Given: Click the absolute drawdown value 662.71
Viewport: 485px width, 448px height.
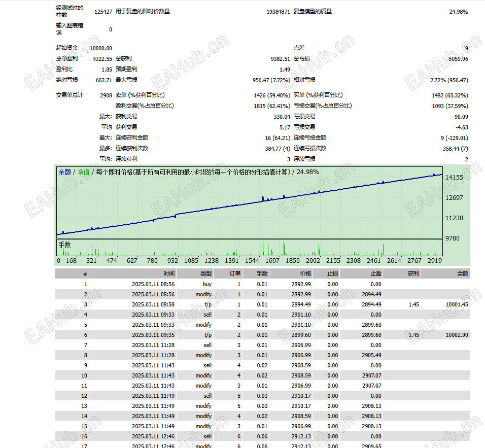Looking at the screenshot, I should (104, 80).
